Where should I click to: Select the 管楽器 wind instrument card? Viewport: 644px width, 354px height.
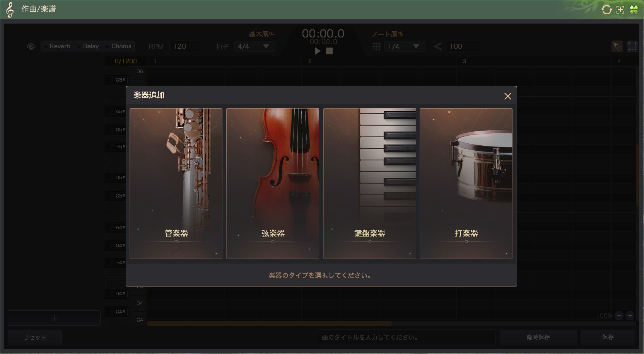pos(176,184)
